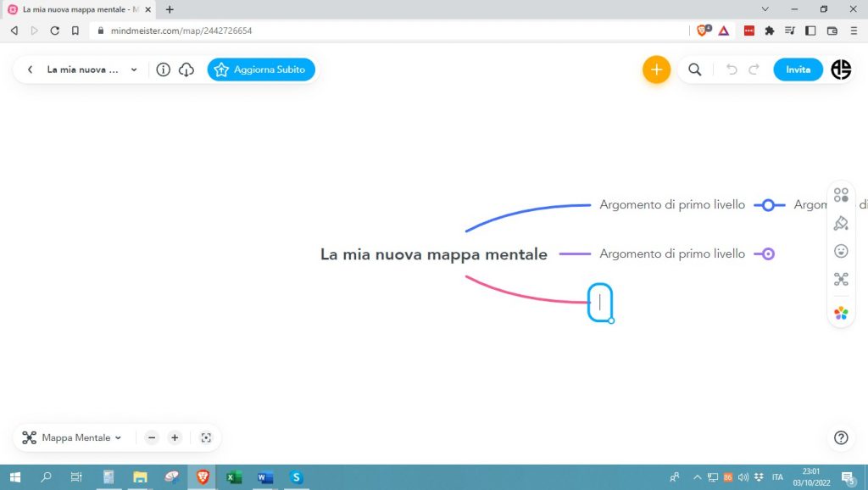Click the cloud download export icon

186,70
